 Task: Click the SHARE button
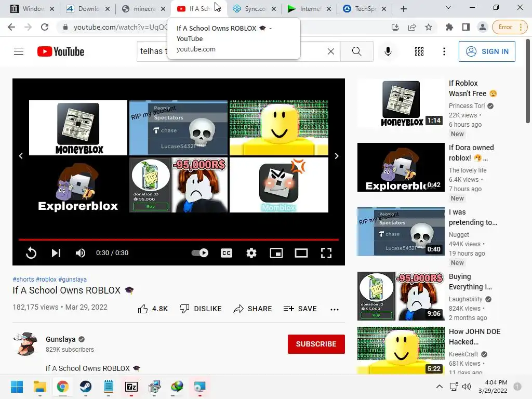(x=253, y=309)
